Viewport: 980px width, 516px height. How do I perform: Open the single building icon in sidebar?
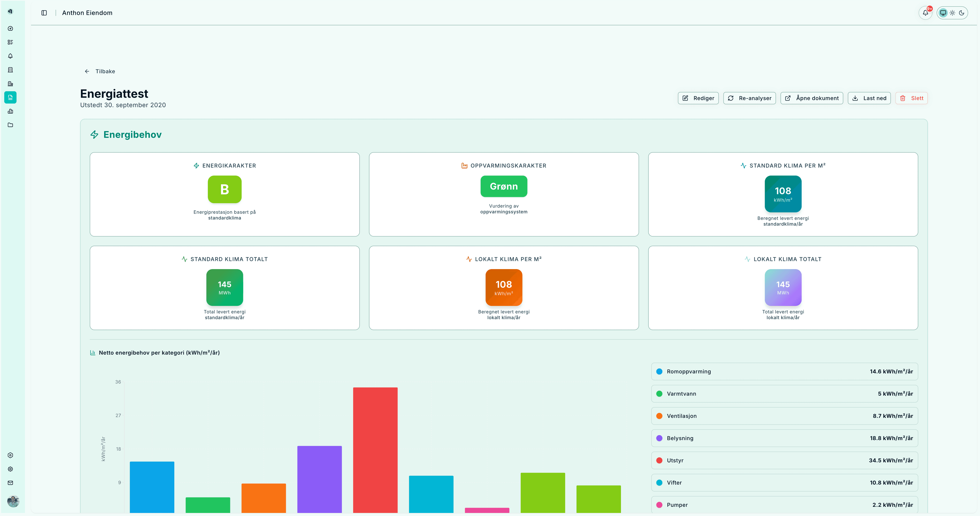point(10,70)
